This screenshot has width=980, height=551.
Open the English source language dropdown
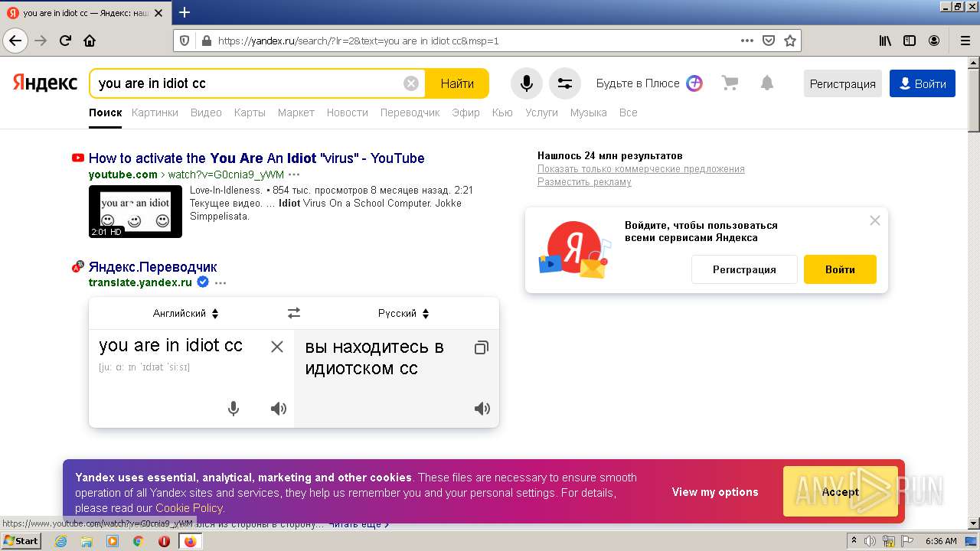click(x=186, y=313)
